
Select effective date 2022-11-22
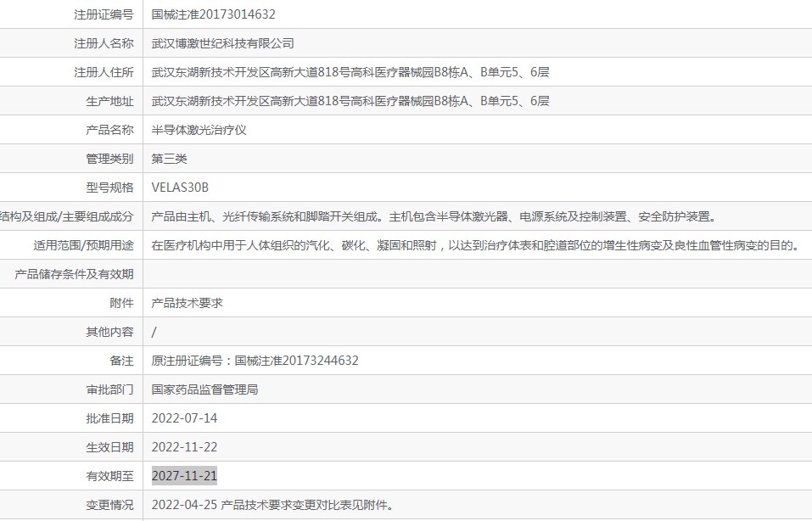184,447
